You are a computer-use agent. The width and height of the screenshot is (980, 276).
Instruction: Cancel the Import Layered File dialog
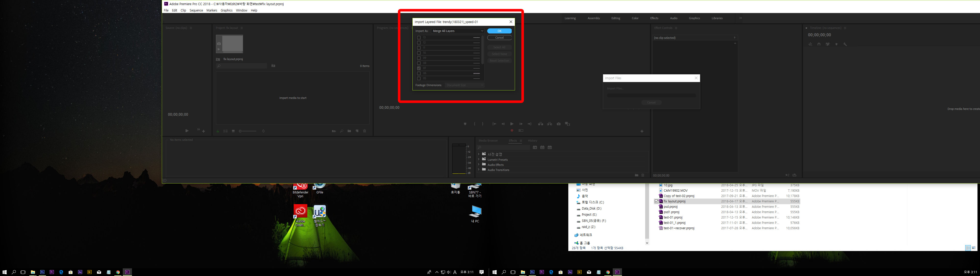(x=499, y=38)
